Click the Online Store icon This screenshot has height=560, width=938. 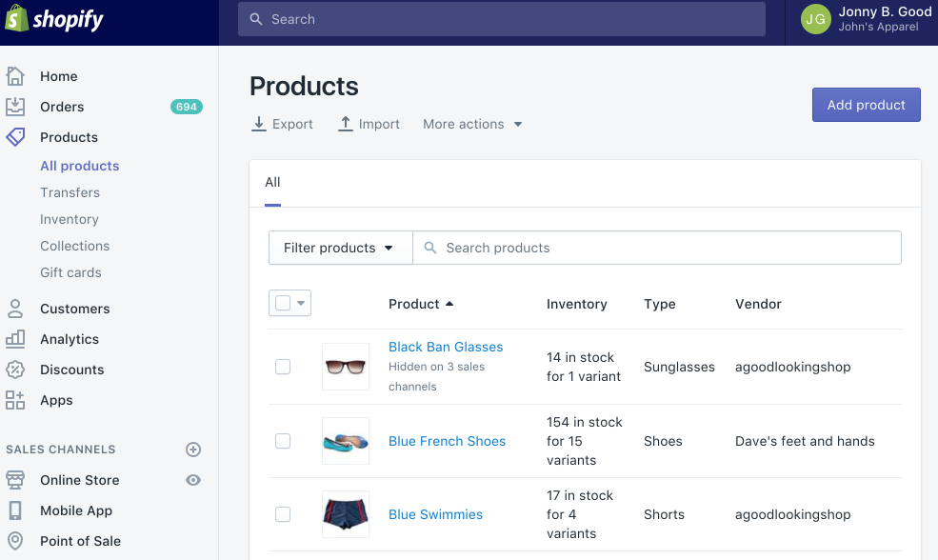pyautogui.click(x=14, y=480)
